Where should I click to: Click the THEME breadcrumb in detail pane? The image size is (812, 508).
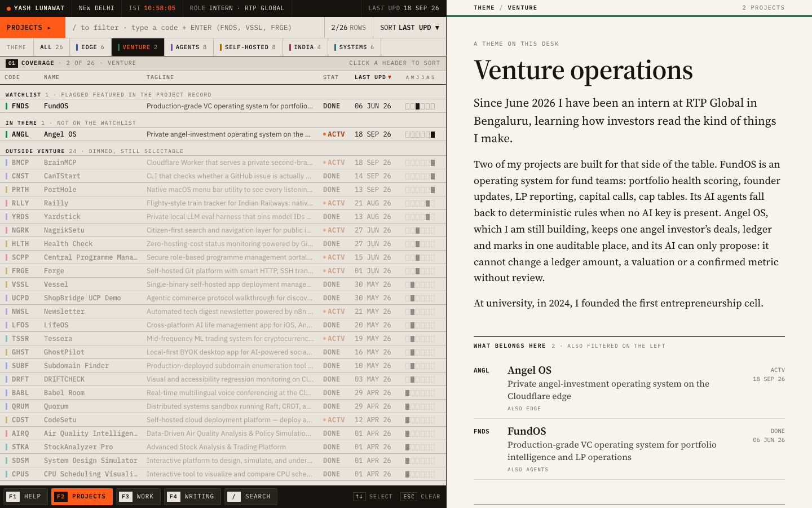click(x=484, y=8)
